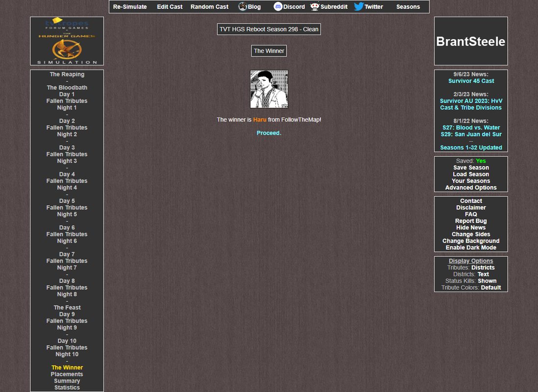Click the Discord logo icon
This screenshot has height=392, width=538.
click(x=278, y=6)
